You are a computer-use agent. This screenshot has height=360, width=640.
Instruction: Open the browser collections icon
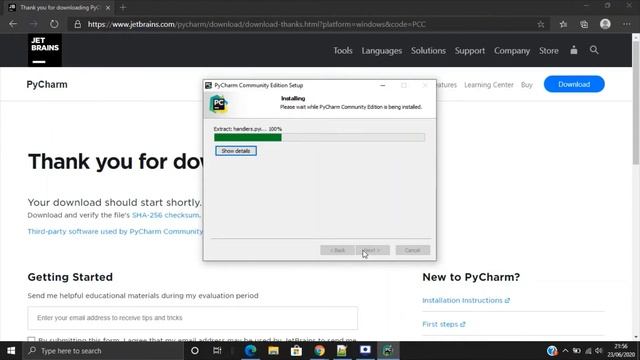tap(584, 24)
